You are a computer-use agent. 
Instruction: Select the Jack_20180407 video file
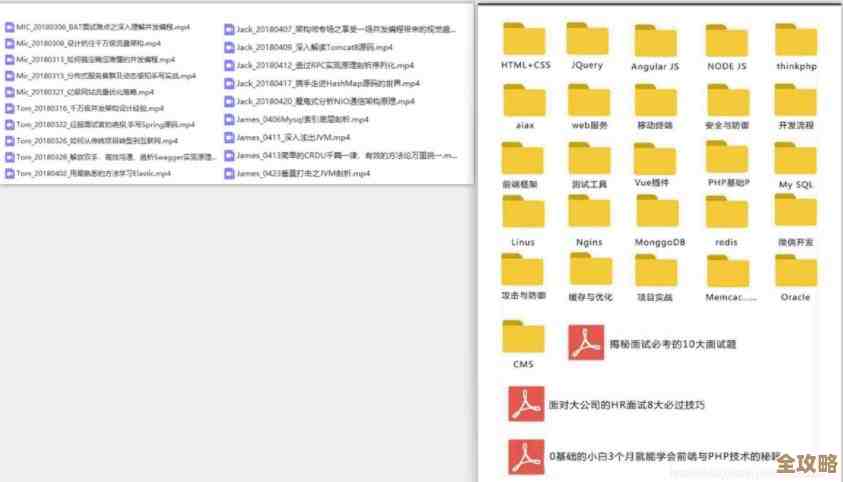(340, 29)
